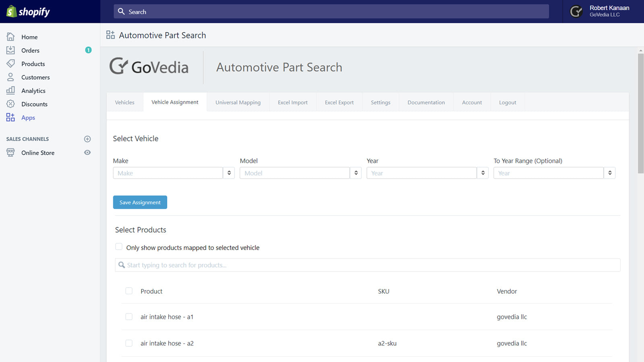
Task: Open the Model dropdown arrow
Action: tap(356, 173)
